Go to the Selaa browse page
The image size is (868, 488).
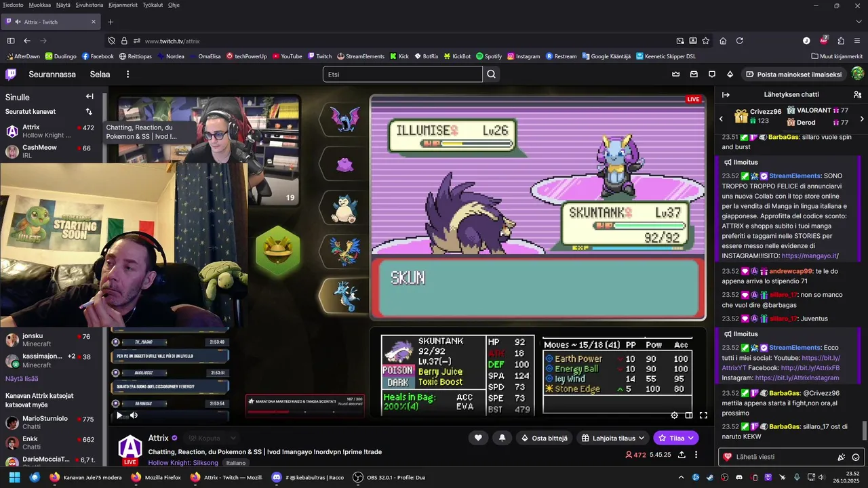tap(100, 74)
